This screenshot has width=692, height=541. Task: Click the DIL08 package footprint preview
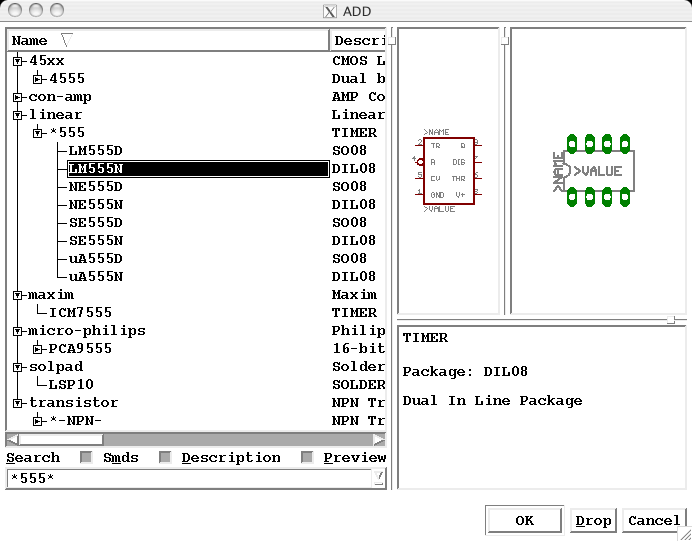tap(594, 170)
